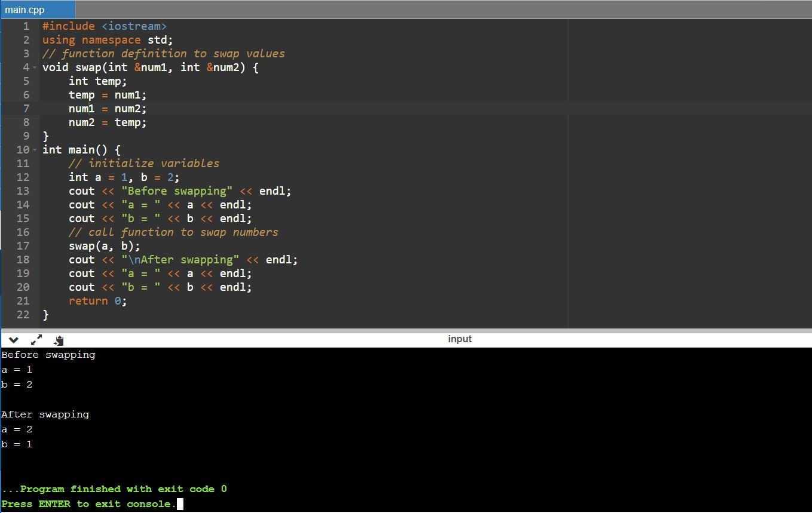Click the 'After swapping' console output line
Image resolution: width=812 pixels, height=513 pixels.
point(45,414)
